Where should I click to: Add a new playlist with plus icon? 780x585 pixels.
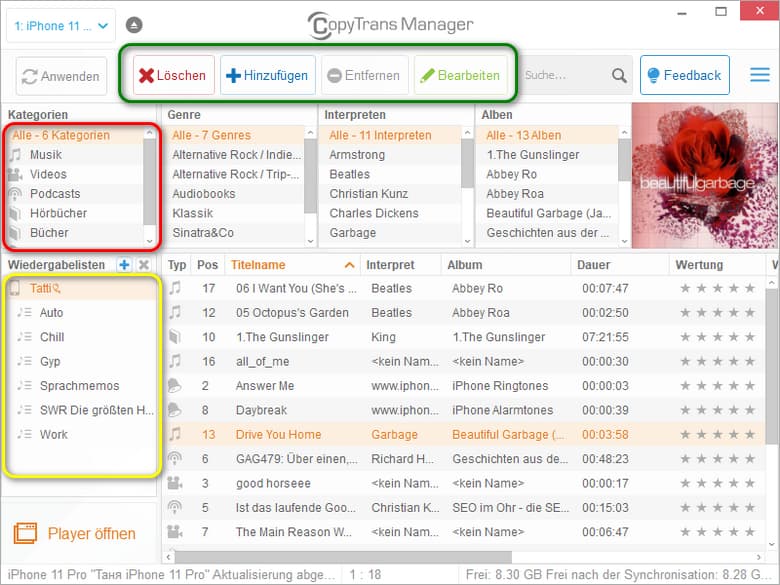(124, 265)
